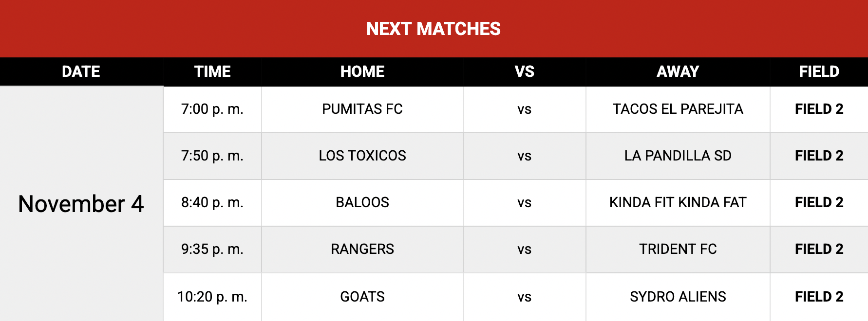Click the GOATS team name
Image resolution: width=868 pixels, height=321 pixels.
[362, 297]
